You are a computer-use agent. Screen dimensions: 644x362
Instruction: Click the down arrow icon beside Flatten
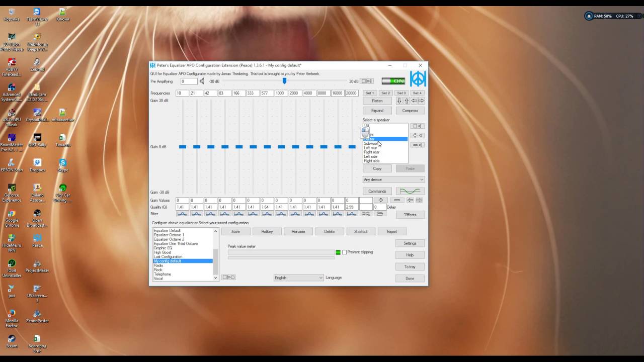(x=399, y=101)
